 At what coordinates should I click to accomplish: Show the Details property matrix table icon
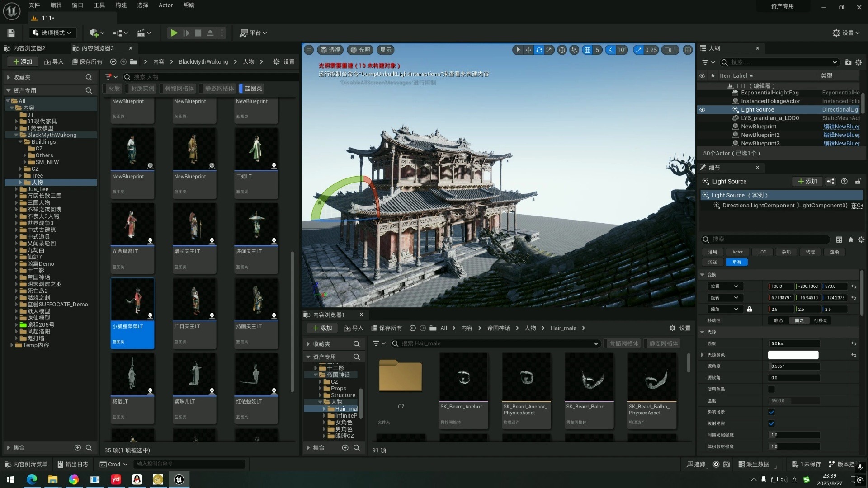tap(839, 240)
